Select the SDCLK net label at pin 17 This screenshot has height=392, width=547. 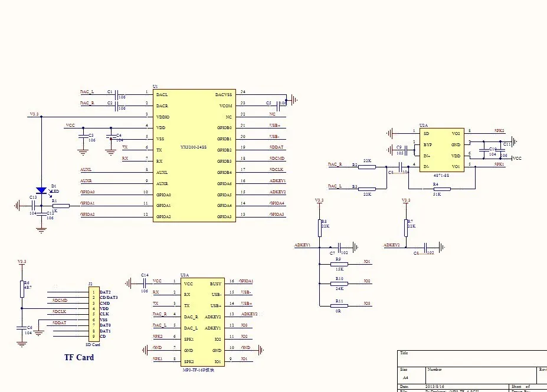(x=276, y=170)
